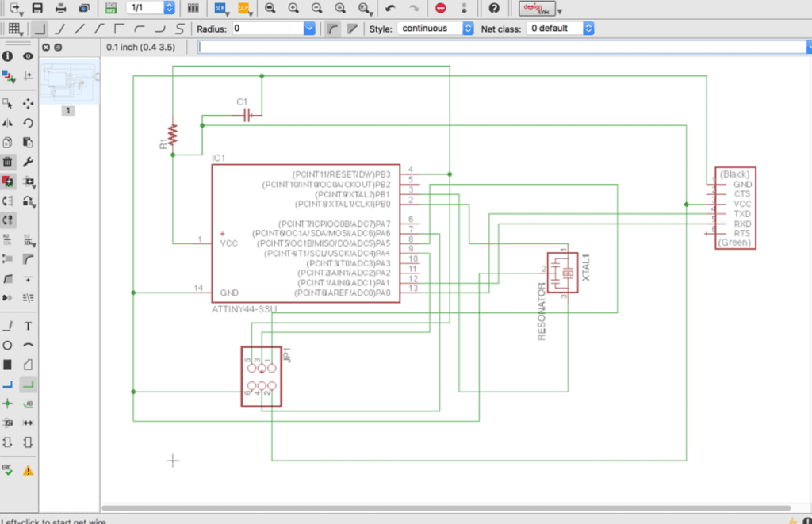Open the Info tool
The height and width of the screenshot is (524, 812).
tap(7, 56)
